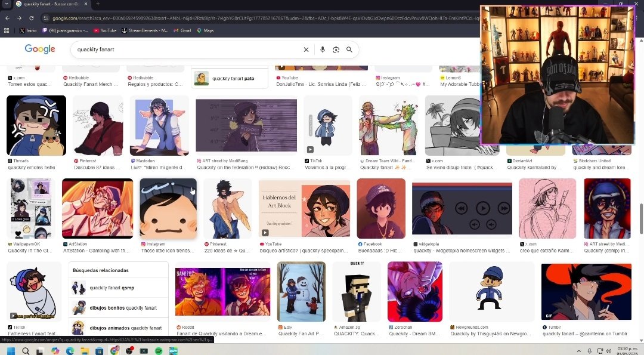Open the x.com 'creo que extraño Karm' sketch
Screen dimensions: 644x355
[547, 208]
